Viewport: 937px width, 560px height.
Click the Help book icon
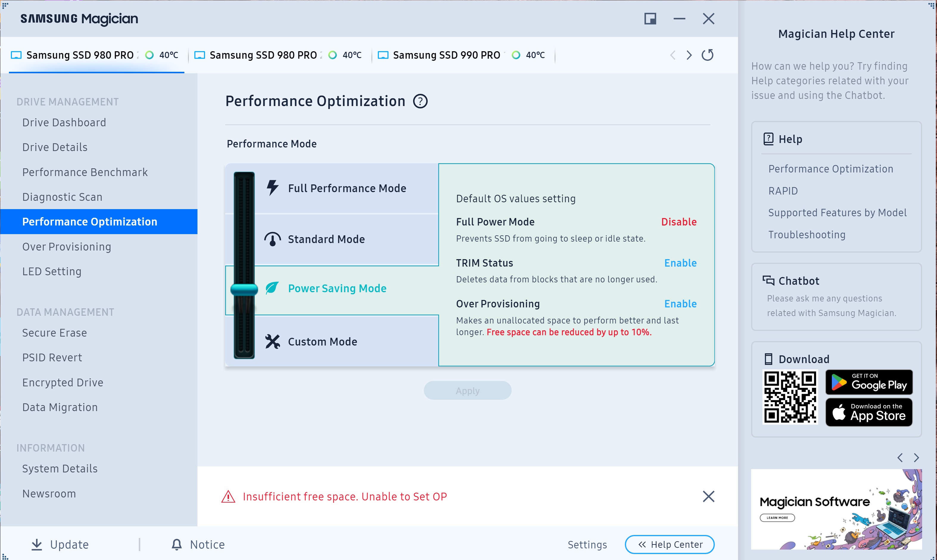(x=768, y=139)
